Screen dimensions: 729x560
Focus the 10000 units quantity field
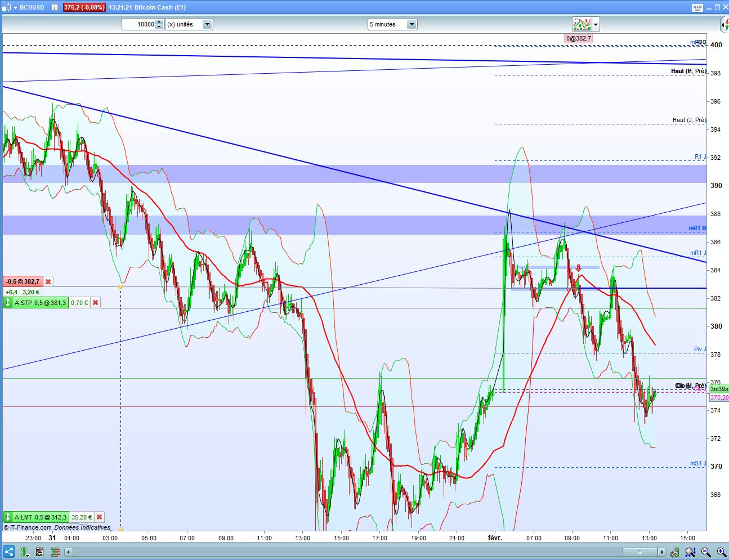(x=138, y=24)
